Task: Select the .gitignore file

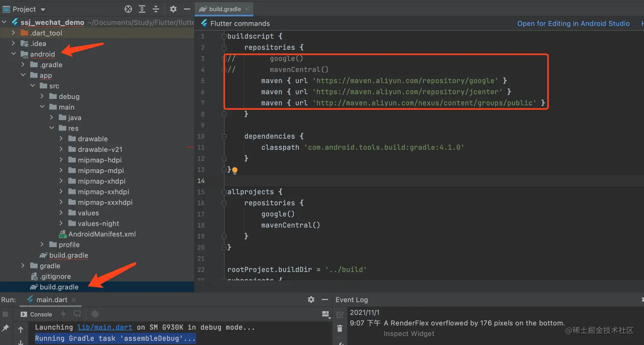Action: click(x=55, y=277)
